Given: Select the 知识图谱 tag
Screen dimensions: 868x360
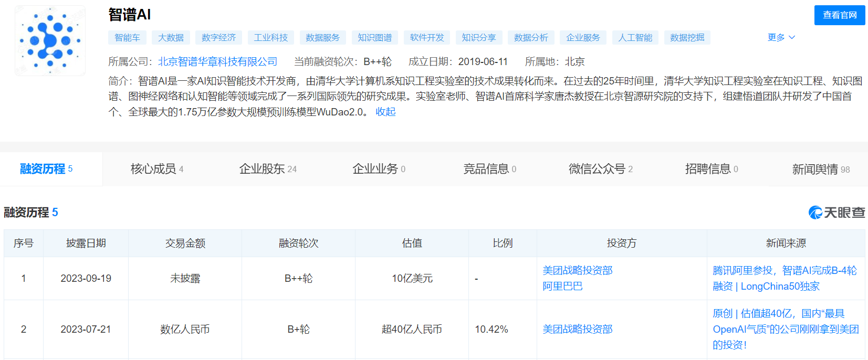Looking at the screenshot, I should point(374,37).
